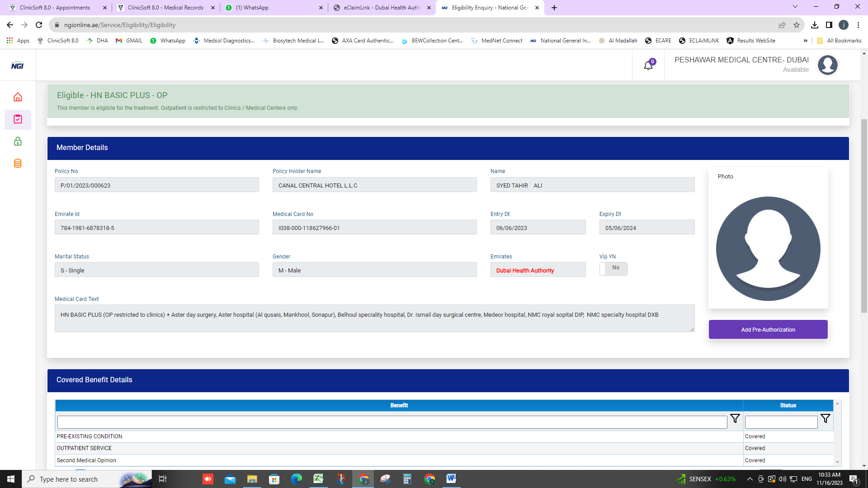The width and height of the screenshot is (868, 488).
Task: Click the Benefit filter text field
Action: pyautogui.click(x=392, y=422)
